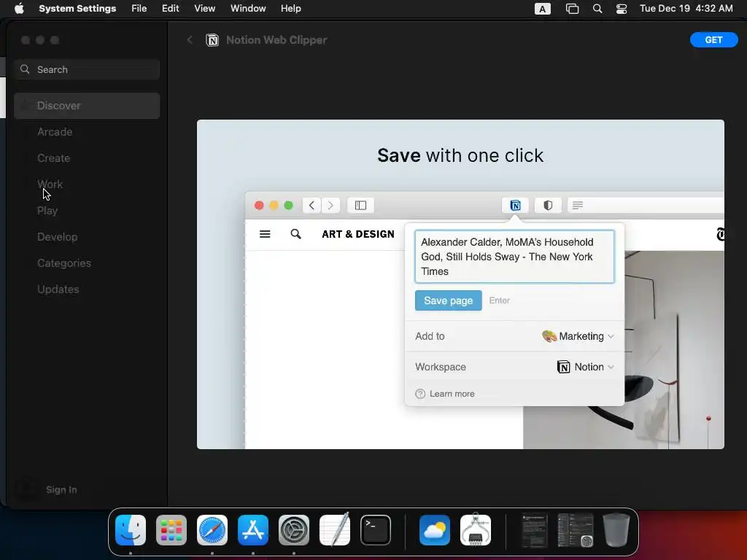Screen dimensions: 747x560
Task: Open the System Settings menu
Action: (77, 9)
